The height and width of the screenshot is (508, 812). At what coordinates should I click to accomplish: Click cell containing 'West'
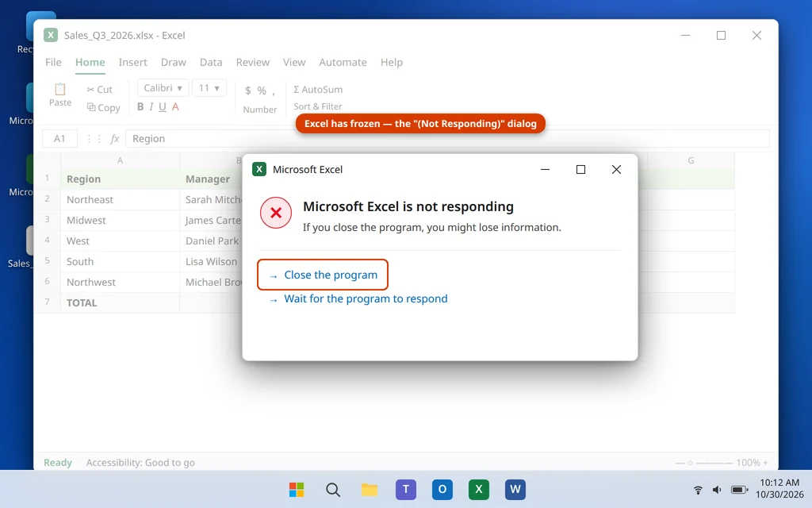point(121,241)
